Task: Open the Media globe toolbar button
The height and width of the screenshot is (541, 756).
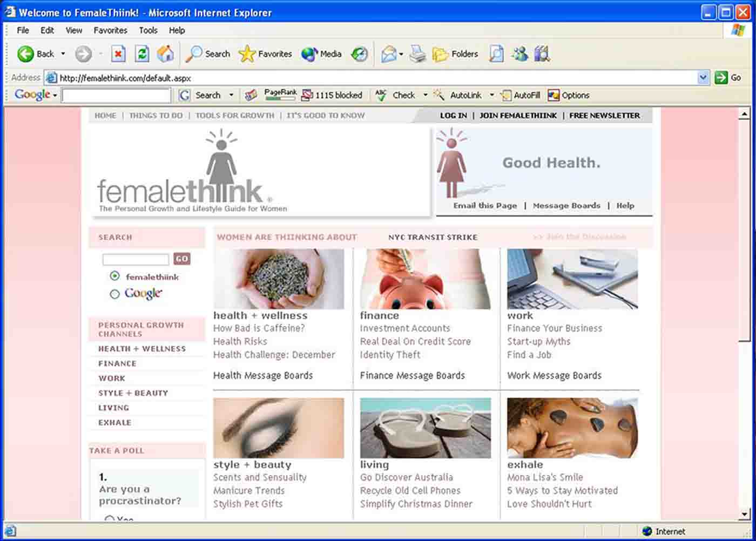Action: click(x=322, y=53)
